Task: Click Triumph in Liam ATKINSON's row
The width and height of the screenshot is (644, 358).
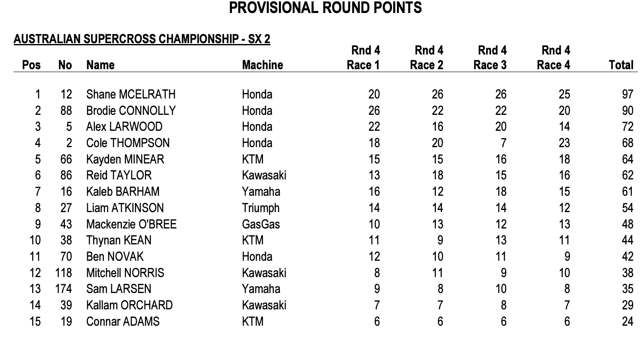Action: [260, 208]
